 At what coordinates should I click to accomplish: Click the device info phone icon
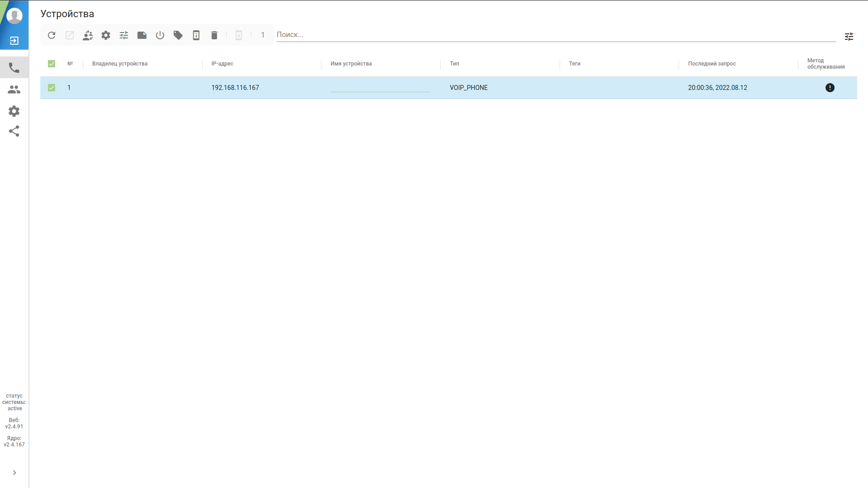(x=196, y=35)
